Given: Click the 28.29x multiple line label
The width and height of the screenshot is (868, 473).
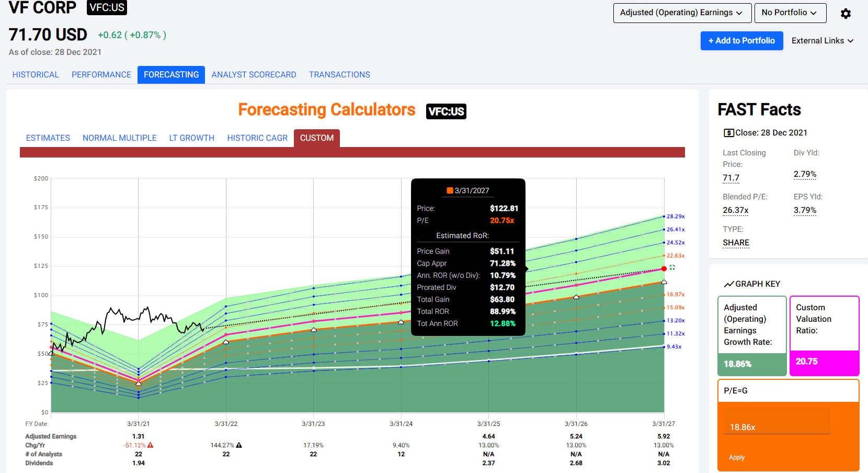Looking at the screenshot, I should tap(675, 216).
